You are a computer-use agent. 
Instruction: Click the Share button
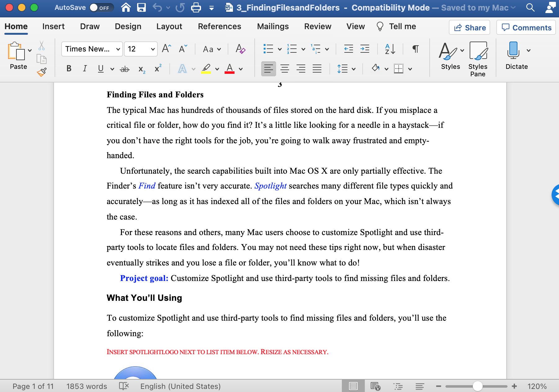(x=469, y=28)
